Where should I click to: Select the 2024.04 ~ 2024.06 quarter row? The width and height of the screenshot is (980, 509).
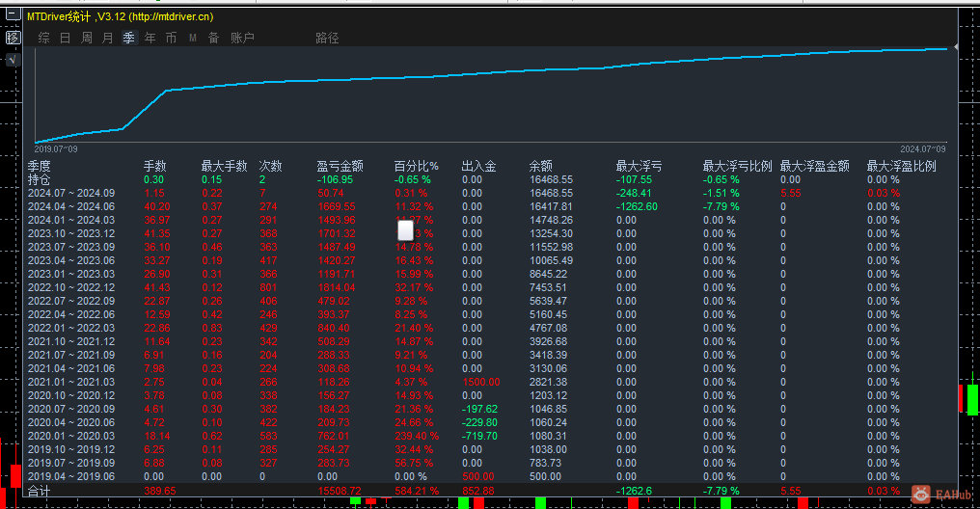489,206
